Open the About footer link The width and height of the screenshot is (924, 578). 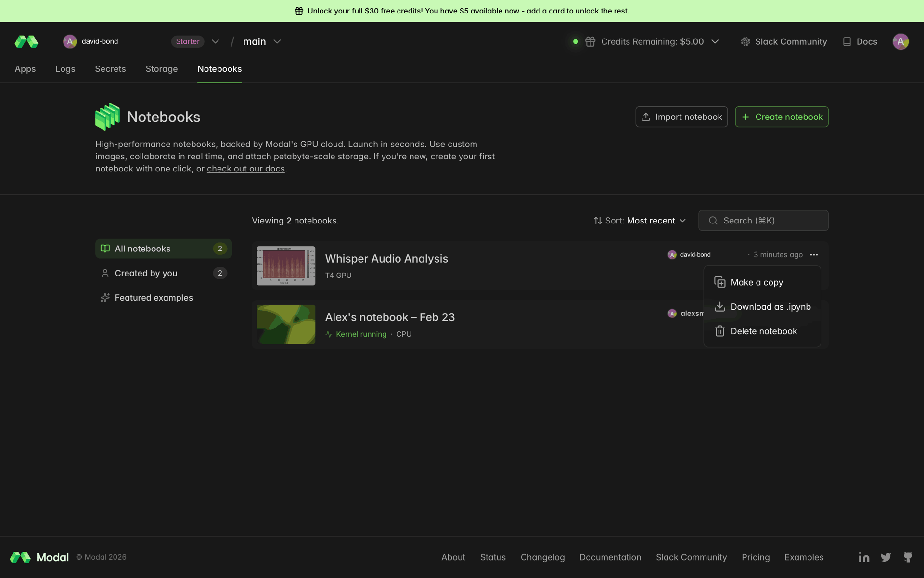pos(453,557)
